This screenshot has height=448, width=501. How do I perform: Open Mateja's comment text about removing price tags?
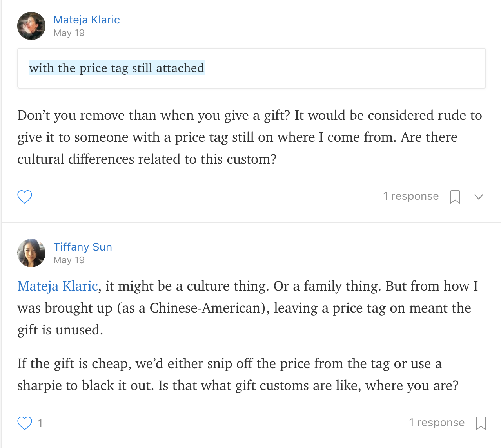[x=249, y=137]
